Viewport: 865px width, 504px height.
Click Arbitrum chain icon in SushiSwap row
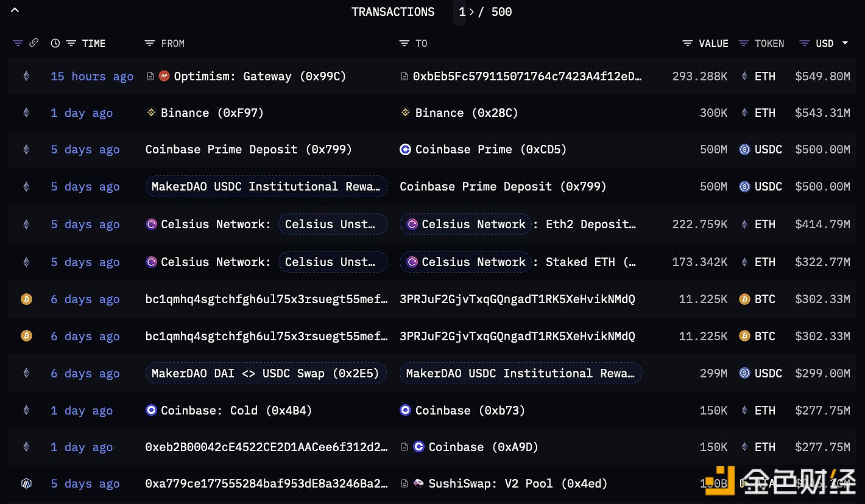[x=26, y=483]
